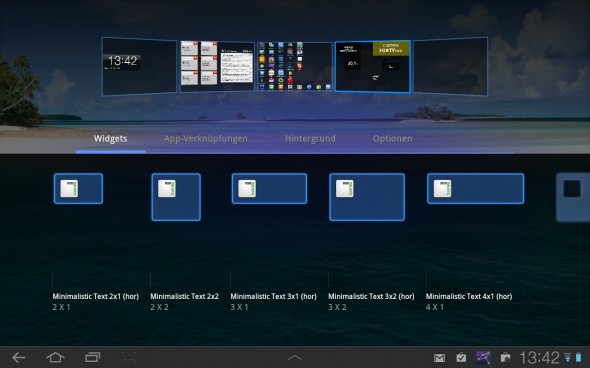Screen dimensions: 590x368
Task: Switch to the App-Verknüpfungen tab
Action: [205, 138]
